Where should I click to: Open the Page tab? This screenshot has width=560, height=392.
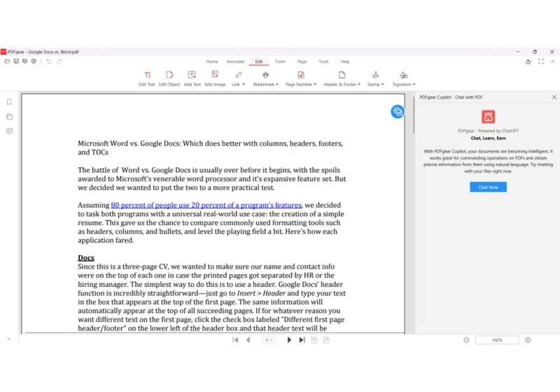(302, 62)
